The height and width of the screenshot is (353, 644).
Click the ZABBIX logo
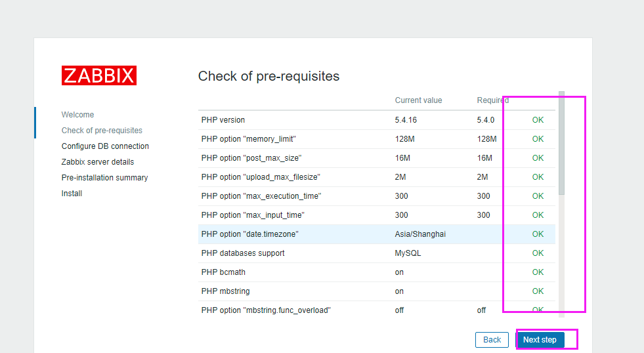point(99,75)
